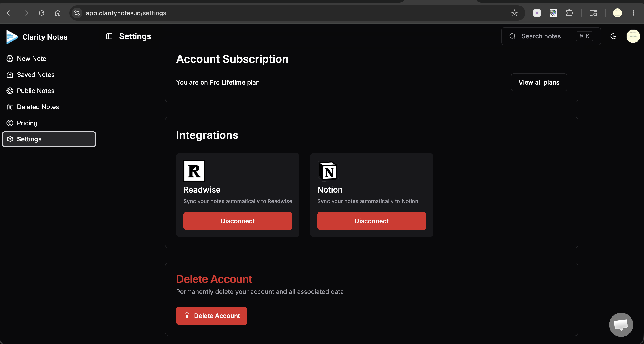Click the Notion logo

coord(328,171)
